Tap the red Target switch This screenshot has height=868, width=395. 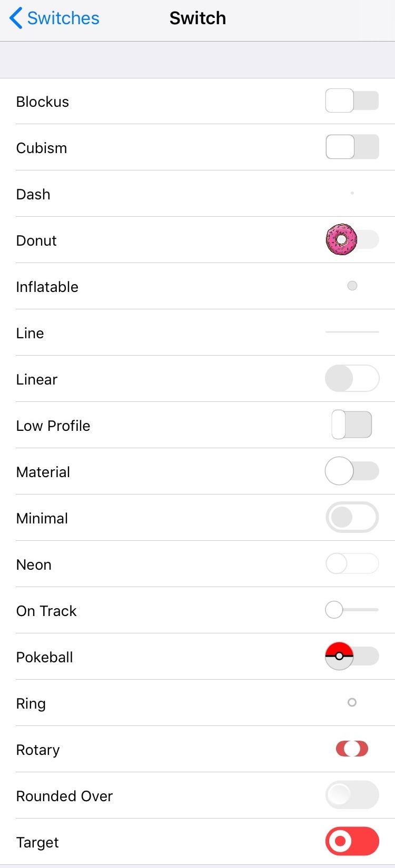tap(352, 841)
